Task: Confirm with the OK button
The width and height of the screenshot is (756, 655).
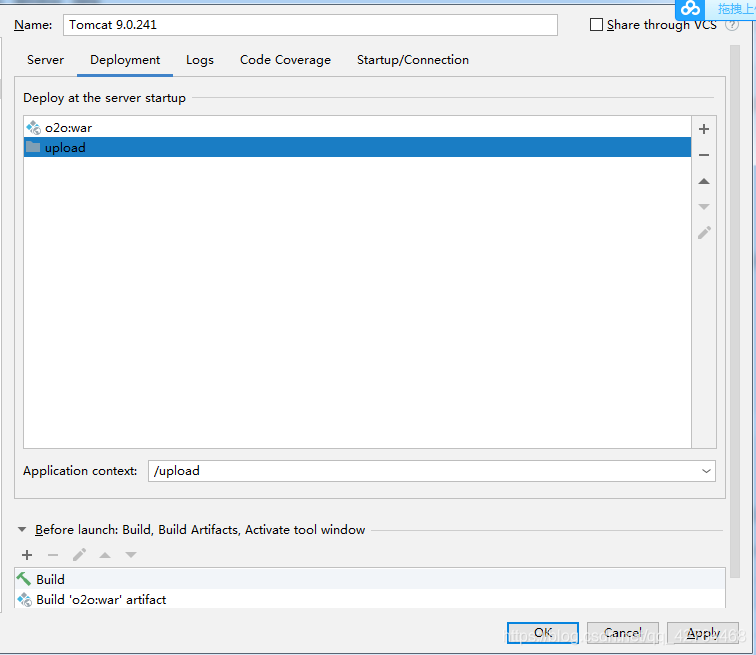Action: (x=543, y=633)
